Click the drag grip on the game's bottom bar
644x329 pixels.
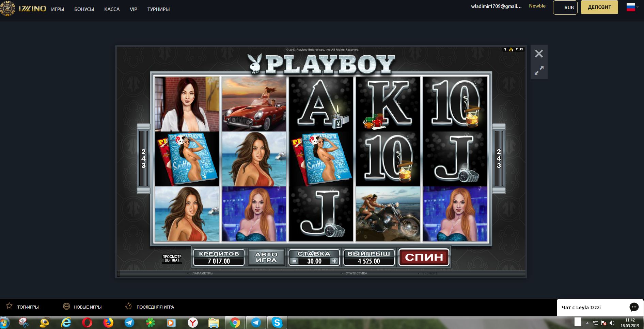pos(119,273)
